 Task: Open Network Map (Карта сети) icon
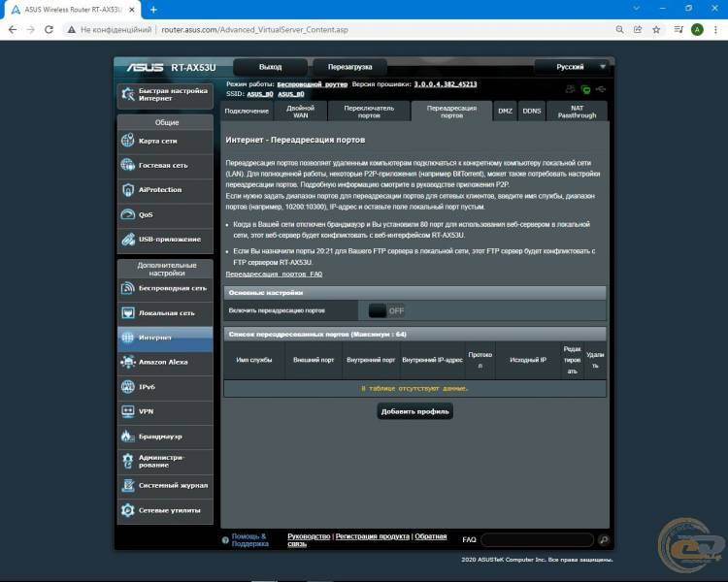[128, 140]
